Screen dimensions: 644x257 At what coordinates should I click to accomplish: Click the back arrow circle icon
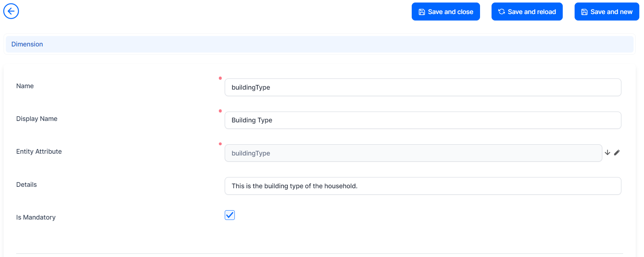tap(11, 11)
